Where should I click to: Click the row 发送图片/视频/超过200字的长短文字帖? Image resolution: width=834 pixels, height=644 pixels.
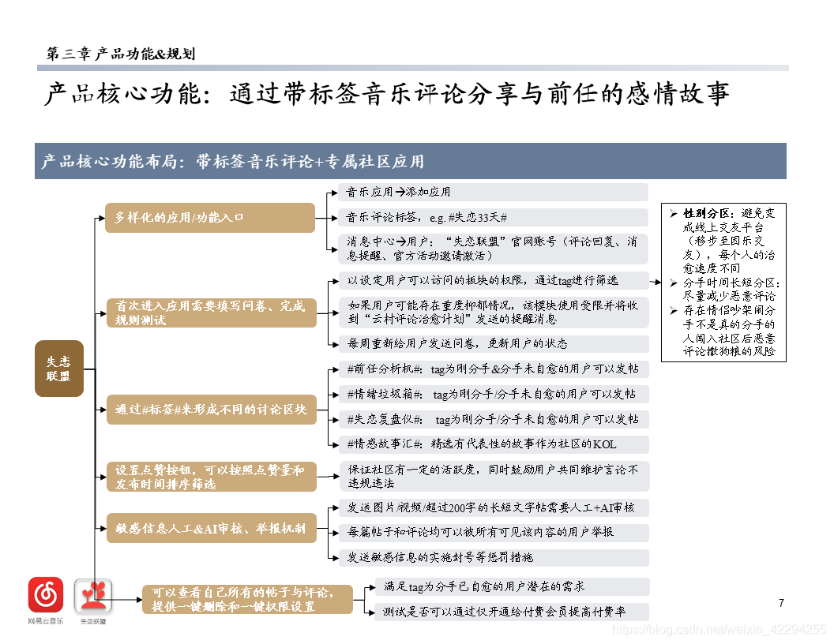pyautogui.click(x=494, y=507)
